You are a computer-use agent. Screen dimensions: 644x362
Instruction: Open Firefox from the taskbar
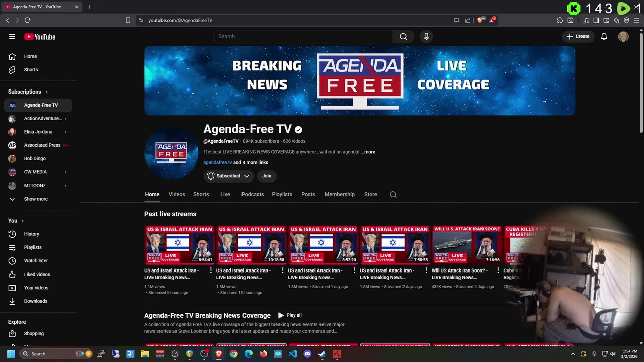point(263,354)
